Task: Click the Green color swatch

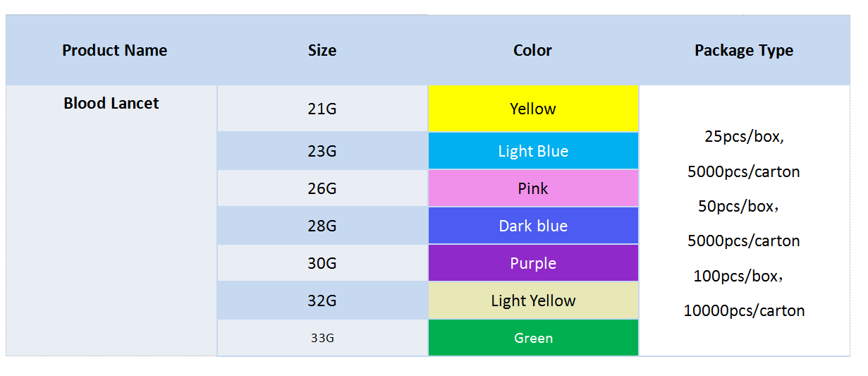Action: point(533,338)
